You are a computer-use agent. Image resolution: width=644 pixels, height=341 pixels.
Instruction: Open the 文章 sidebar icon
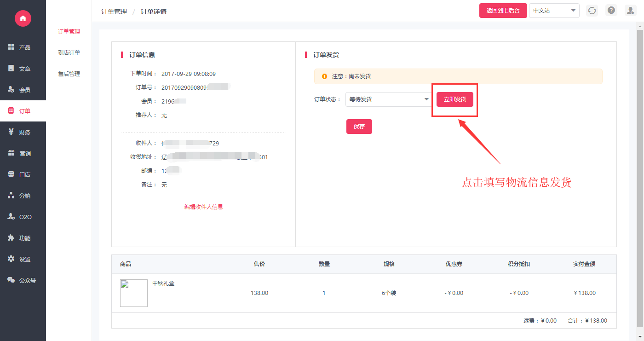click(x=11, y=69)
